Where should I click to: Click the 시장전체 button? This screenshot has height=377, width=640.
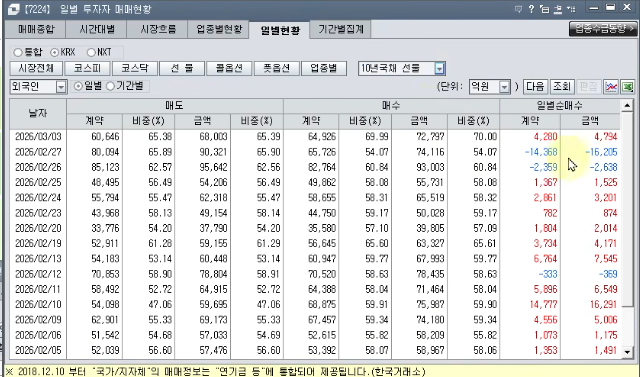(36, 68)
